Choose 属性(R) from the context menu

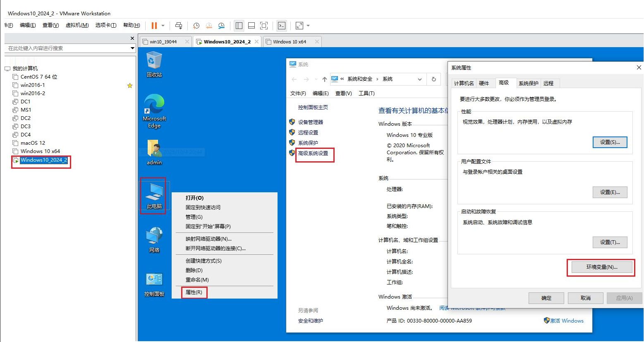click(194, 292)
